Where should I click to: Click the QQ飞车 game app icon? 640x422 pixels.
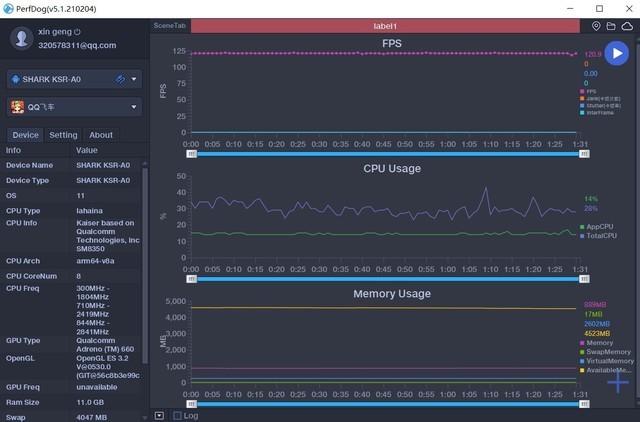tap(18, 107)
